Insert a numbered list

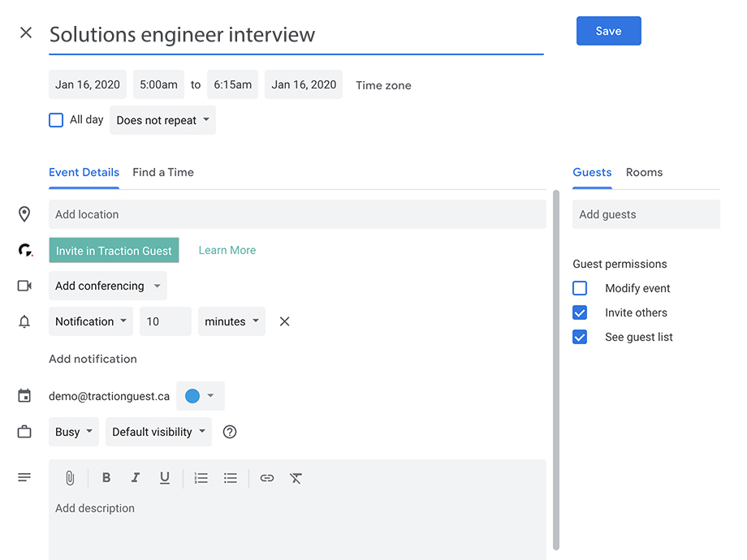pyautogui.click(x=201, y=478)
